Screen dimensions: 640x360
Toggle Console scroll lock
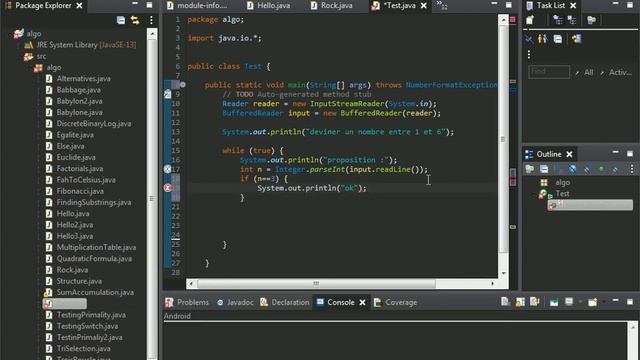[520, 302]
